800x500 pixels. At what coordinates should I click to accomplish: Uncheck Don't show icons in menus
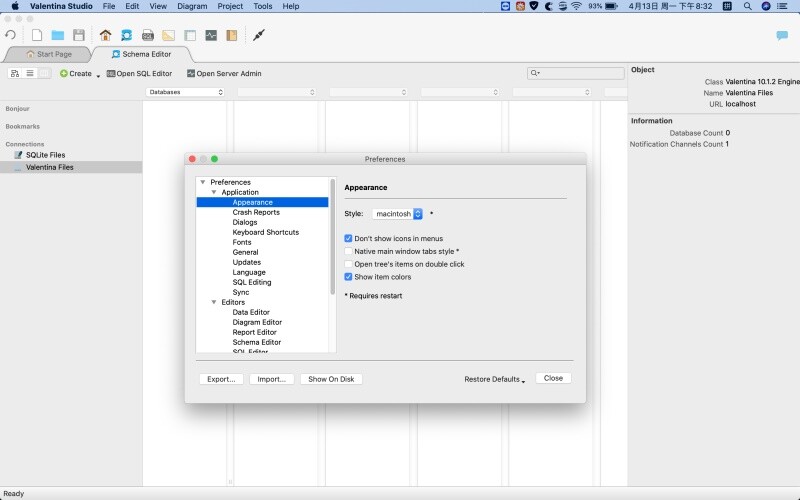coord(348,238)
